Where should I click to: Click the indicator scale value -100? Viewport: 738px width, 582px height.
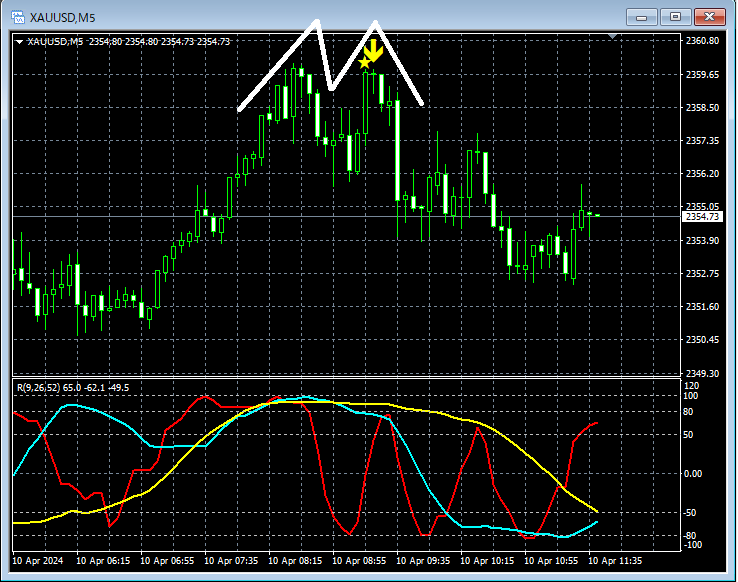tap(692, 544)
